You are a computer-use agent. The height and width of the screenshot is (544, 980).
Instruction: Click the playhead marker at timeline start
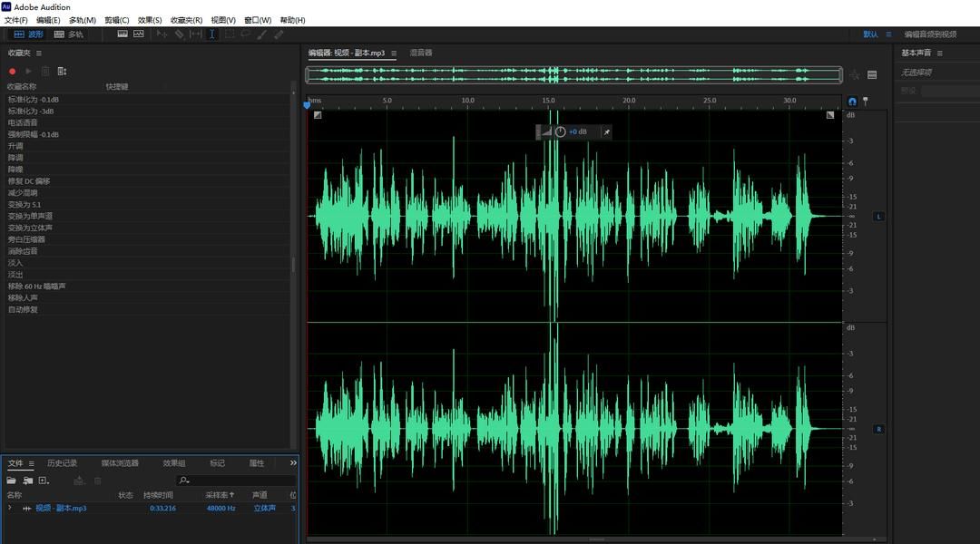(x=307, y=105)
